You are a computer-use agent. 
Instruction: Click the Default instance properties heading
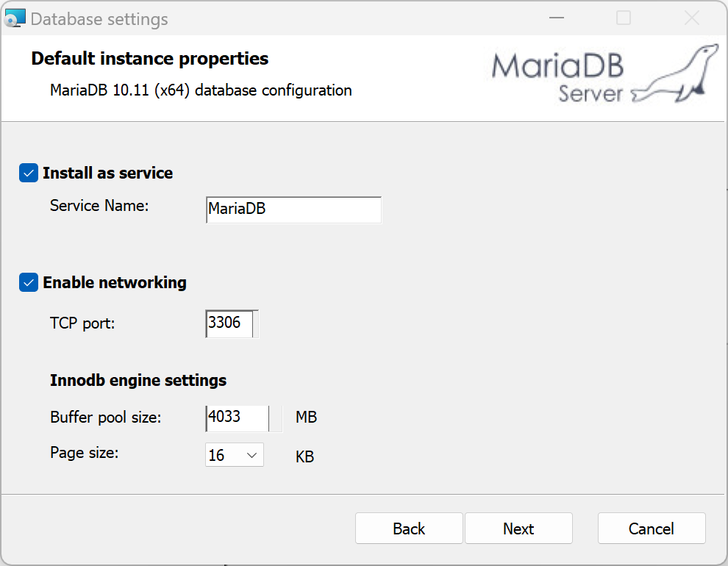tap(150, 59)
